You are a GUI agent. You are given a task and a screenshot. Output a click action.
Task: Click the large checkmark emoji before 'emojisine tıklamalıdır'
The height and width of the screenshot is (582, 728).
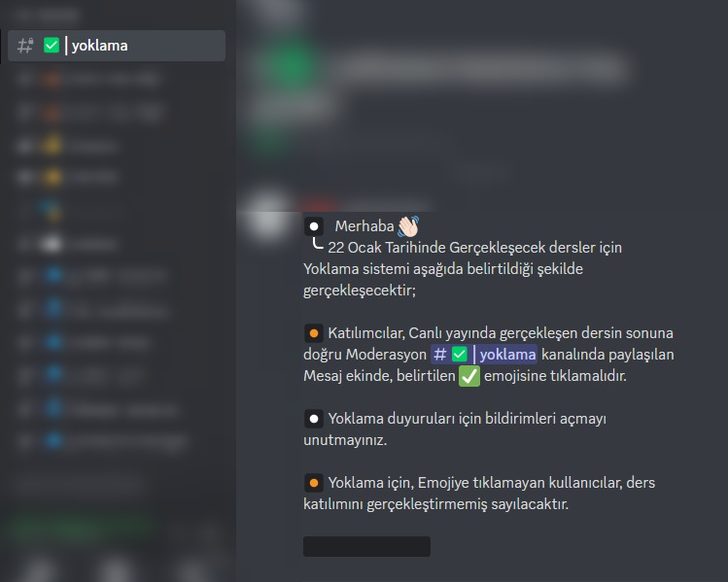pos(469,375)
